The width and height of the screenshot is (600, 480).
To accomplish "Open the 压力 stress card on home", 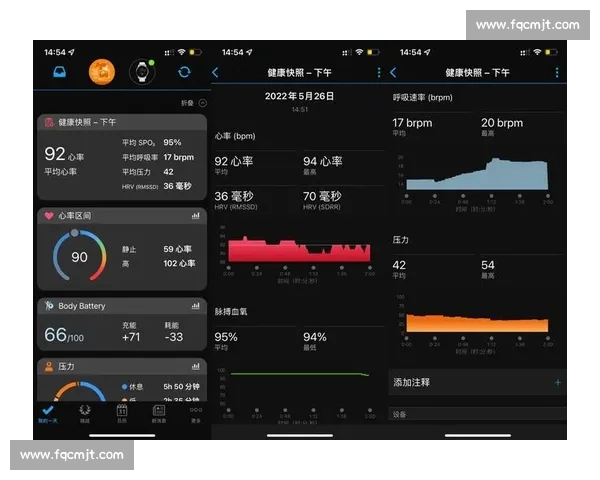I will pos(122,366).
